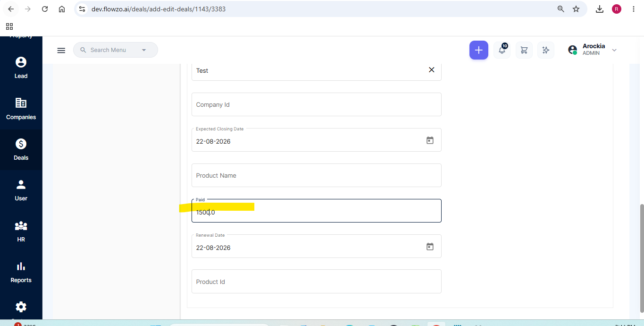Go to the Deals section
644x326 pixels.
pos(21,149)
